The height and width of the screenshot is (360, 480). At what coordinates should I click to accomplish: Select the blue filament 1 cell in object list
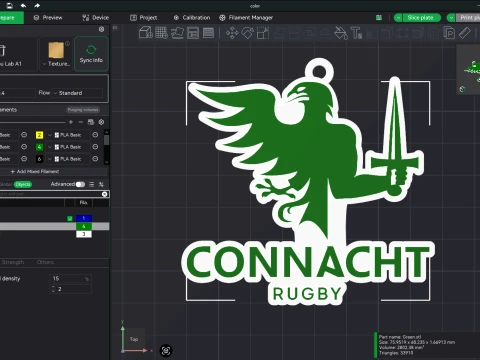(x=84, y=218)
